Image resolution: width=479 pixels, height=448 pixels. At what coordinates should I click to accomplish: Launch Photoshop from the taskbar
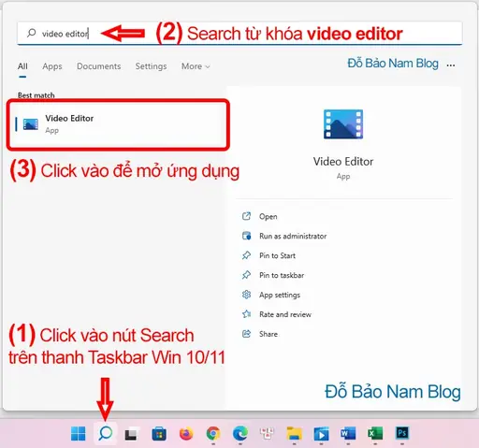point(402,433)
